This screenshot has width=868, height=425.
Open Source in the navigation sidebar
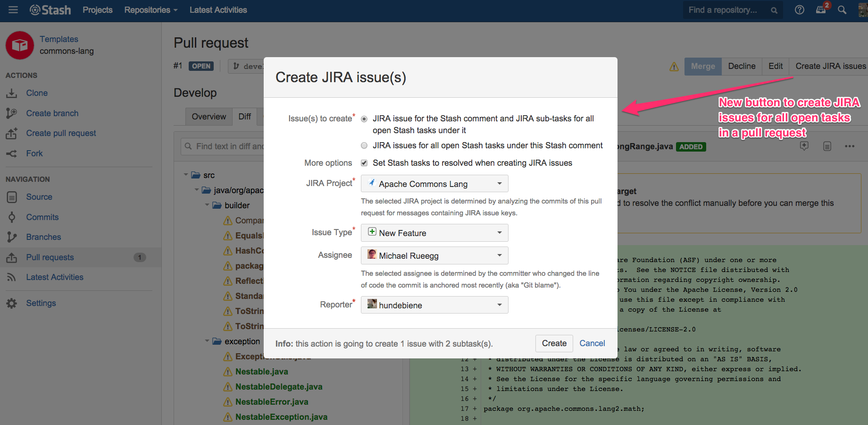[39, 197]
